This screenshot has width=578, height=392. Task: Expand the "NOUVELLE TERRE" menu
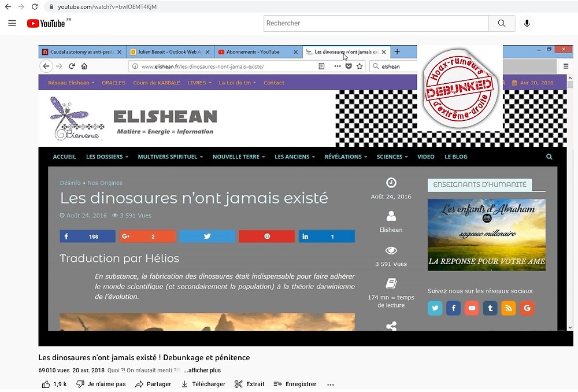pos(239,157)
